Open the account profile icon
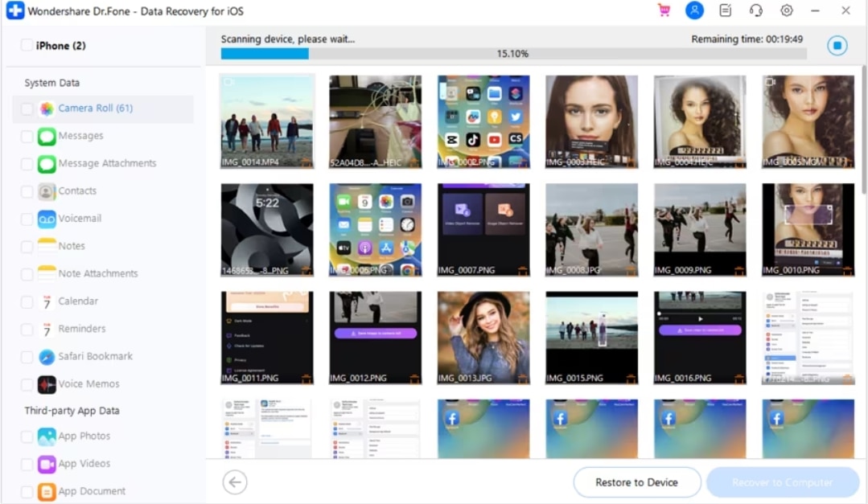The height and width of the screenshot is (504, 868). 693,10
